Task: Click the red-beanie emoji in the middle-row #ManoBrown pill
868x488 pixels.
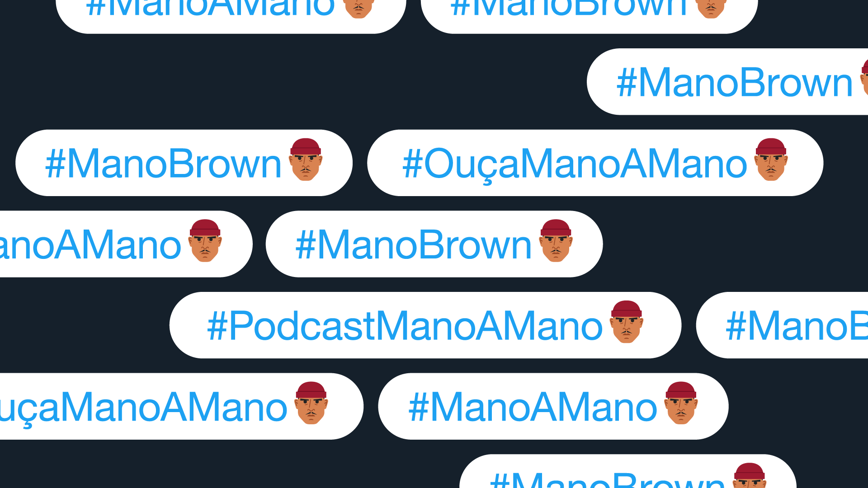Action: coord(556,241)
